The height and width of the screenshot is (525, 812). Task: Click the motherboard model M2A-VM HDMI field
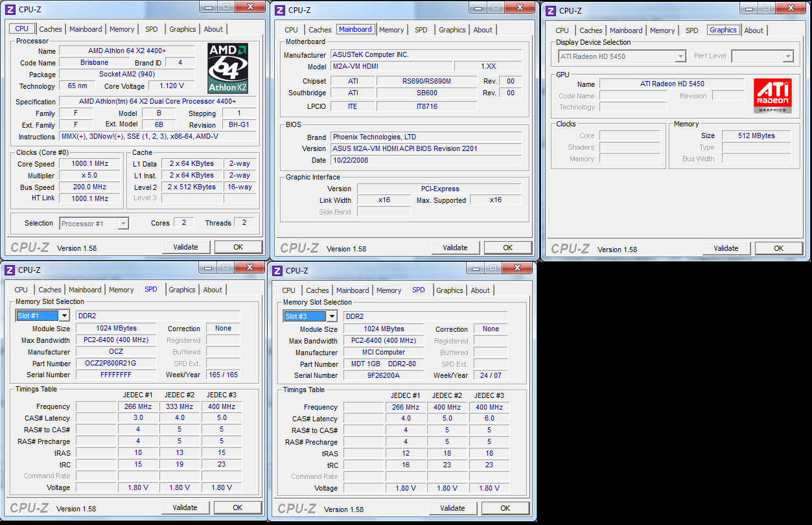tap(391, 67)
